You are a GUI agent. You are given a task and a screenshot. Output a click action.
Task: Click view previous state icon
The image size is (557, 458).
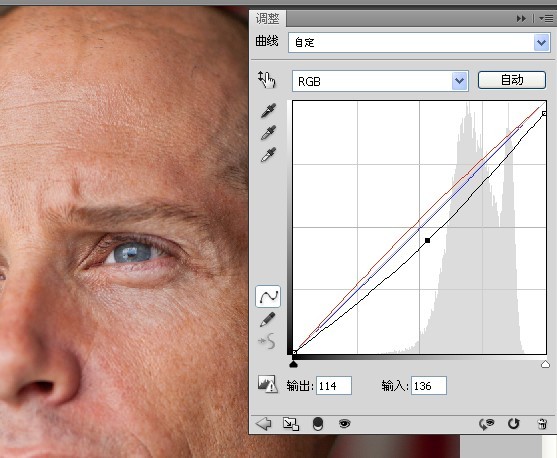pyautogui.click(x=487, y=424)
